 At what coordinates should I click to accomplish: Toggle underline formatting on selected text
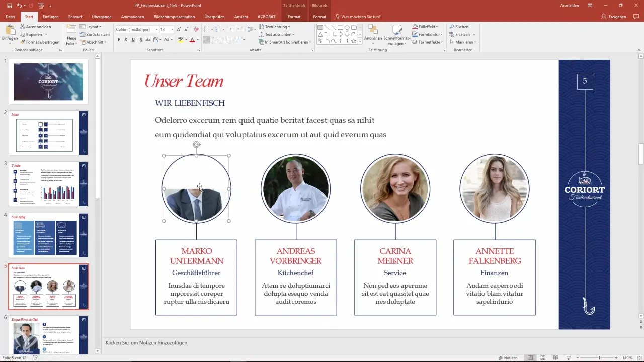[x=133, y=39]
